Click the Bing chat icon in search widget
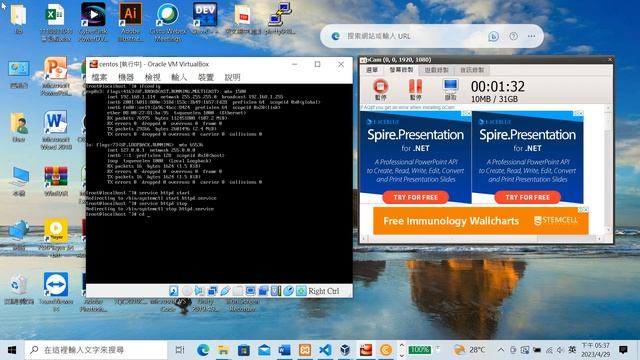The width and height of the screenshot is (640, 360). (493, 36)
